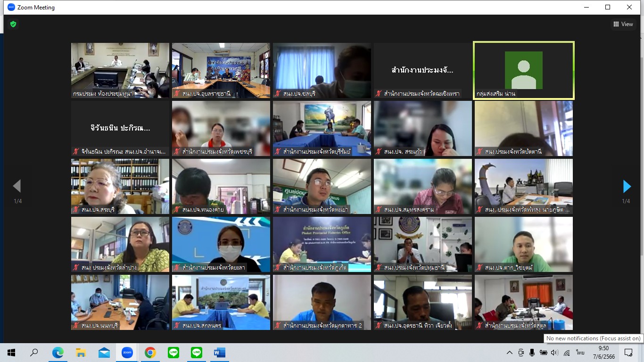Click the green encryption shield icon

coord(13,24)
